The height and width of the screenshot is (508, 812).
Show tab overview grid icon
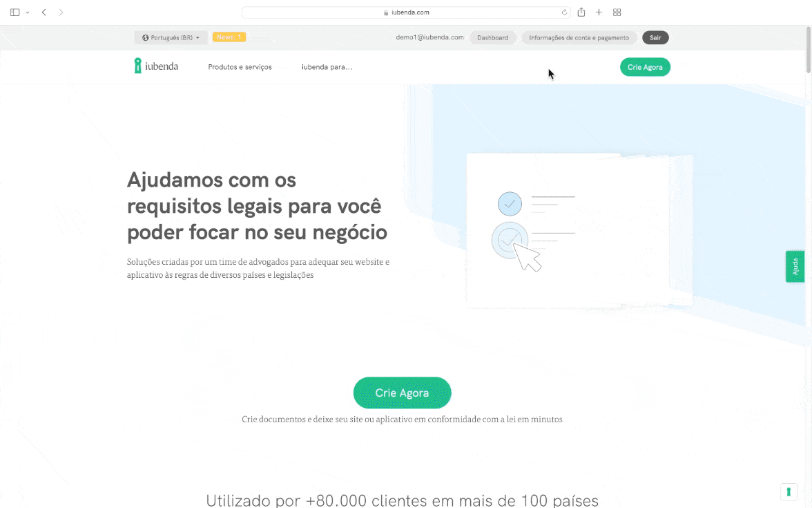point(617,12)
